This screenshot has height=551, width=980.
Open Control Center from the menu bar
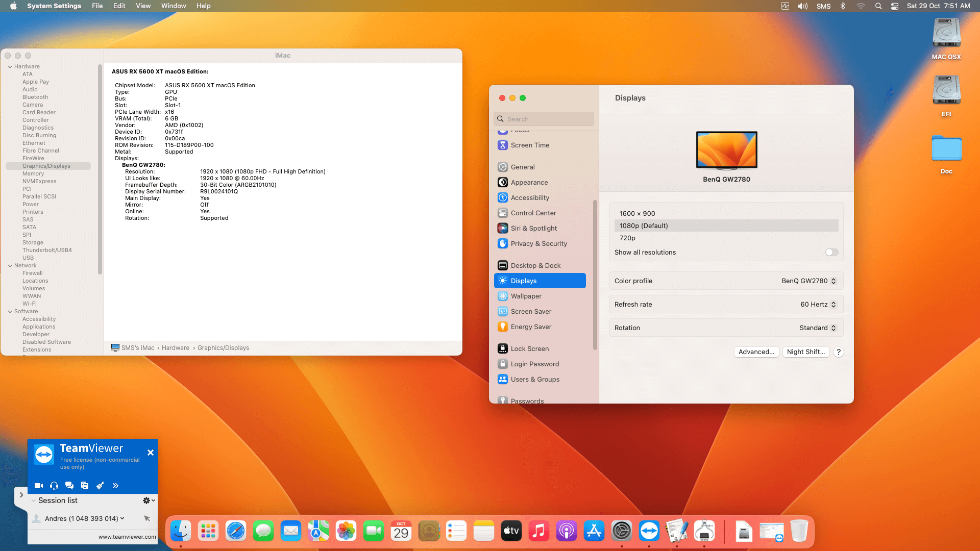[895, 6]
